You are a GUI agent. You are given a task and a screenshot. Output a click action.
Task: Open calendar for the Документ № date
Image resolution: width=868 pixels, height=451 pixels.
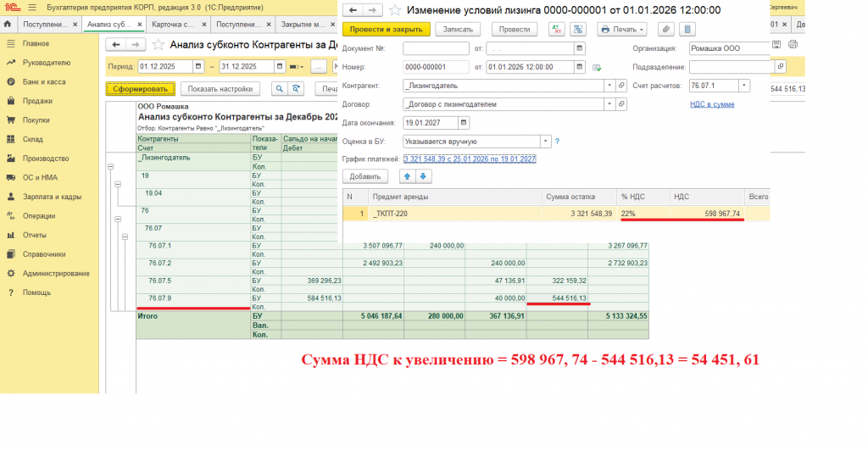click(580, 48)
